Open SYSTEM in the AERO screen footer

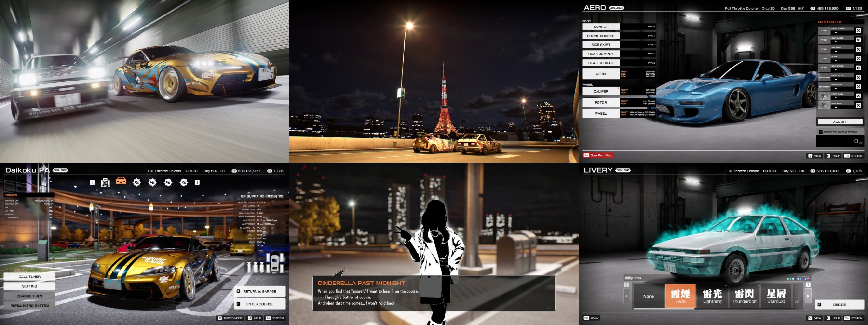pos(854,156)
